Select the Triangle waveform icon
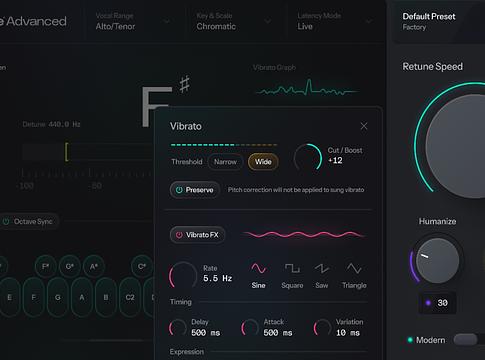485x360 pixels. tap(354, 268)
